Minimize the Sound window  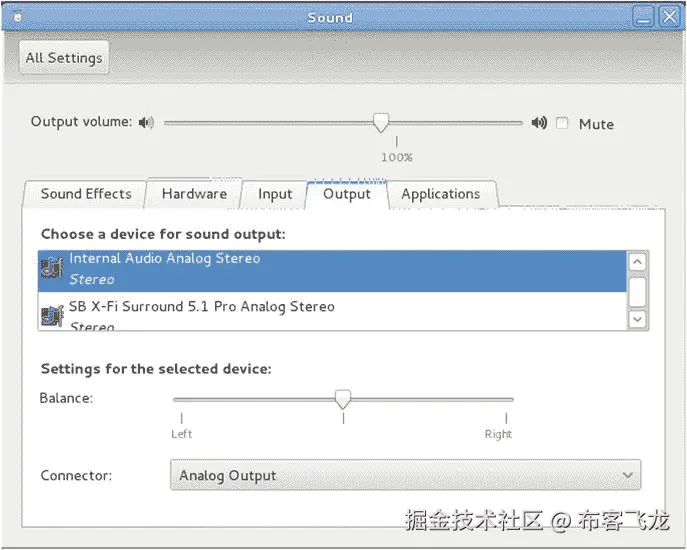click(x=644, y=18)
